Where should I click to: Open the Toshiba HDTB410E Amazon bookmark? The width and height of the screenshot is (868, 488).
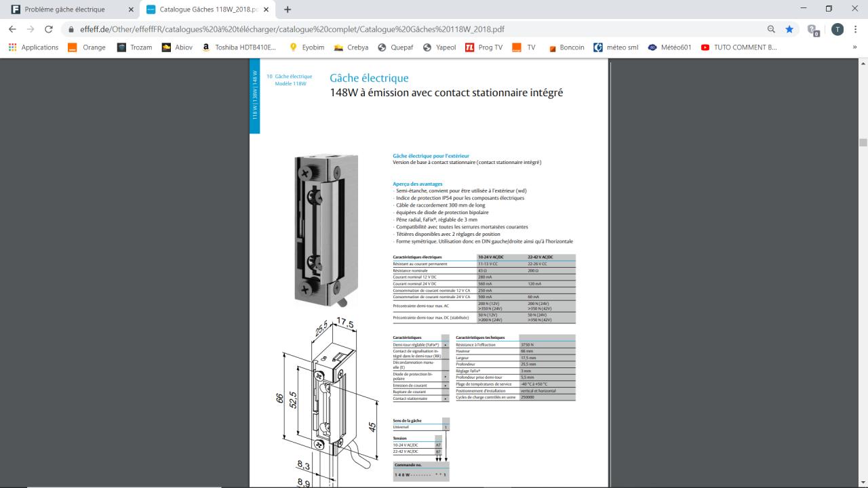point(239,47)
